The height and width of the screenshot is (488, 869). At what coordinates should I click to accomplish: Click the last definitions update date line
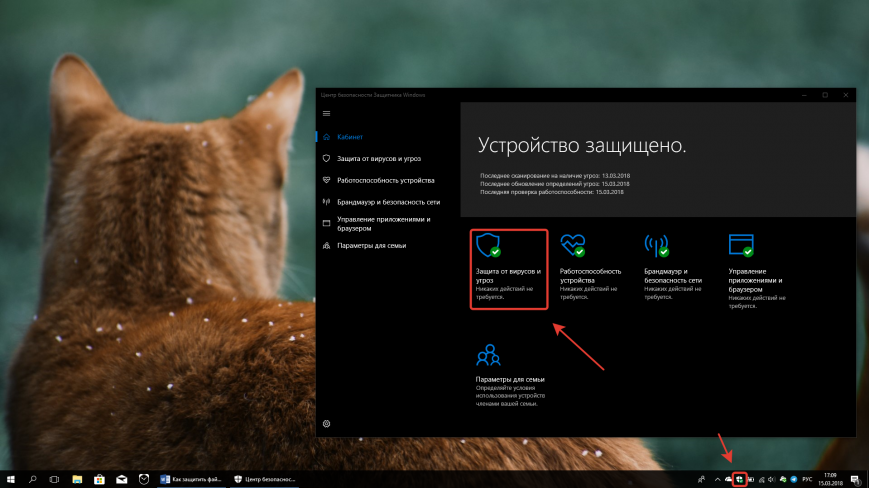tap(555, 184)
